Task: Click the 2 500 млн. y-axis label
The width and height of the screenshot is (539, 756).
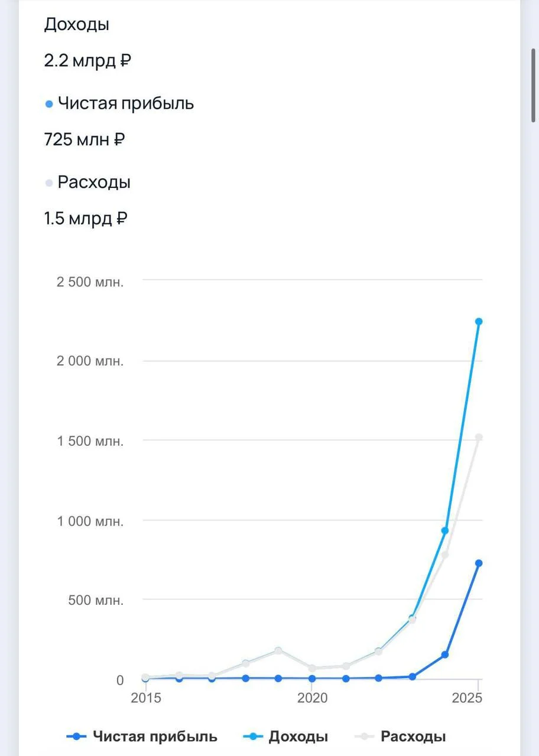Action: (90, 281)
